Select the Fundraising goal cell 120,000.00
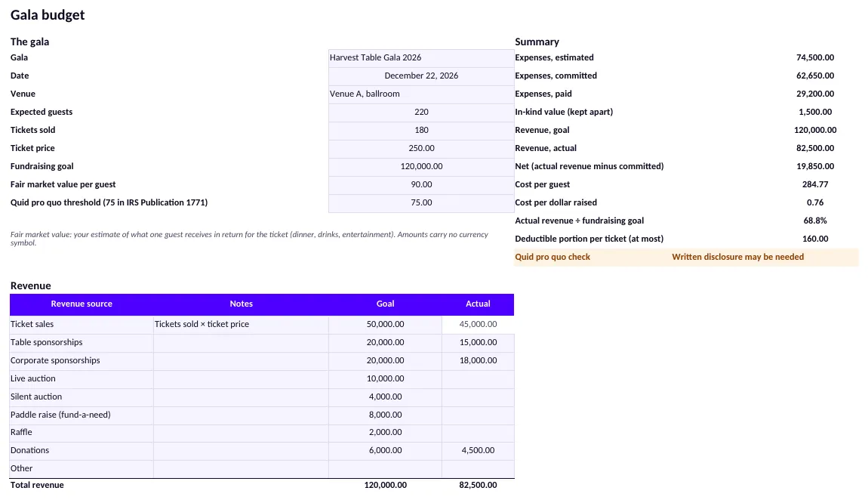This screenshot has height=503, width=868. coord(421,166)
